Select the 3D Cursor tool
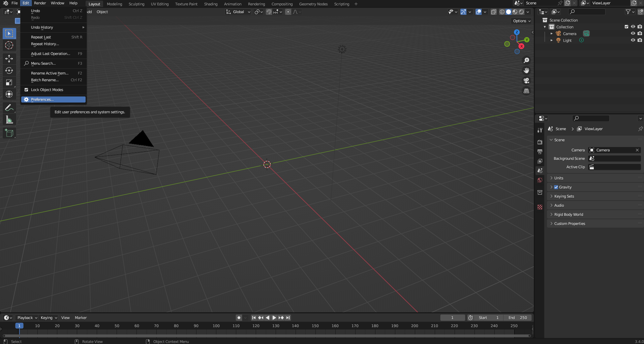The height and width of the screenshot is (344, 644). [x=9, y=45]
